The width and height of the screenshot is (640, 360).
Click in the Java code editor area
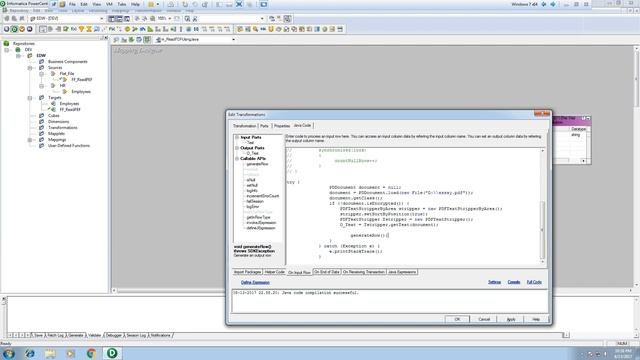tap(412, 206)
